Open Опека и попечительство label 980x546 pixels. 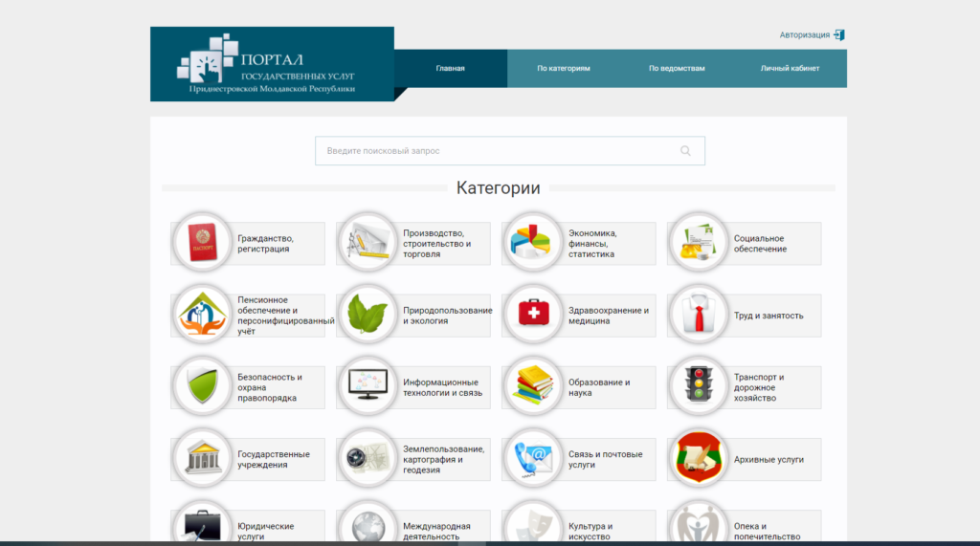767,531
